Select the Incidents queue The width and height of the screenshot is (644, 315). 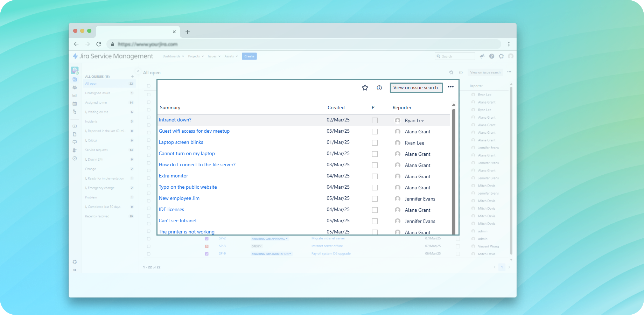tap(110, 121)
